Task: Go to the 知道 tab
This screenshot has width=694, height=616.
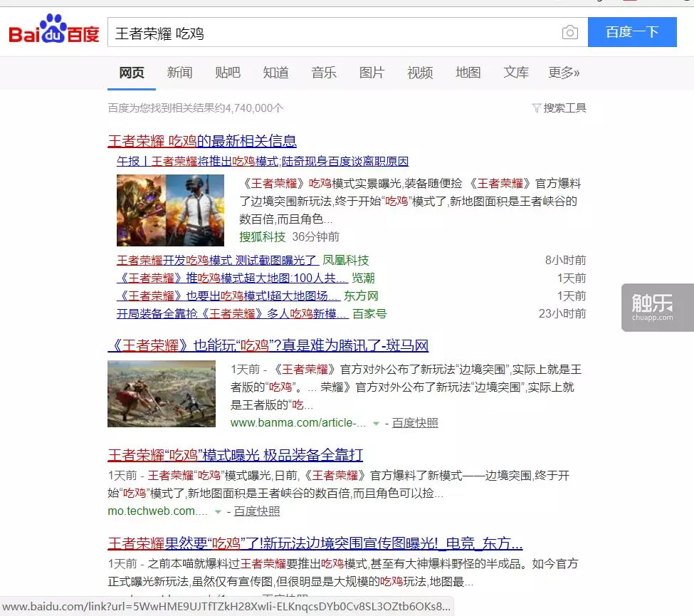Action: (x=275, y=73)
